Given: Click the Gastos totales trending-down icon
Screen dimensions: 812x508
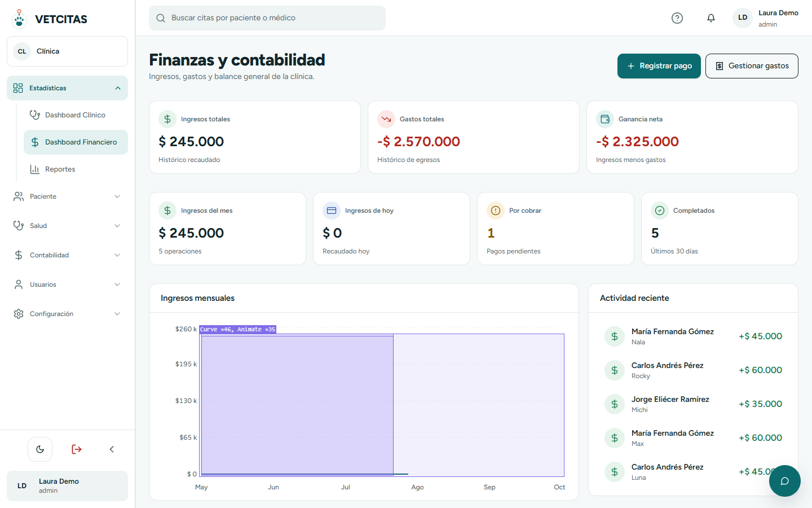Looking at the screenshot, I should click(386, 119).
